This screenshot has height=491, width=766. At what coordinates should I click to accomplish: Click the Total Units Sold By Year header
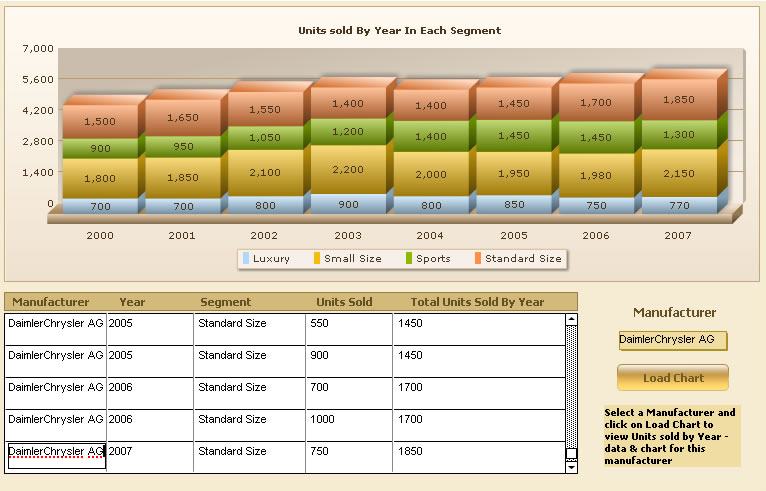click(477, 302)
